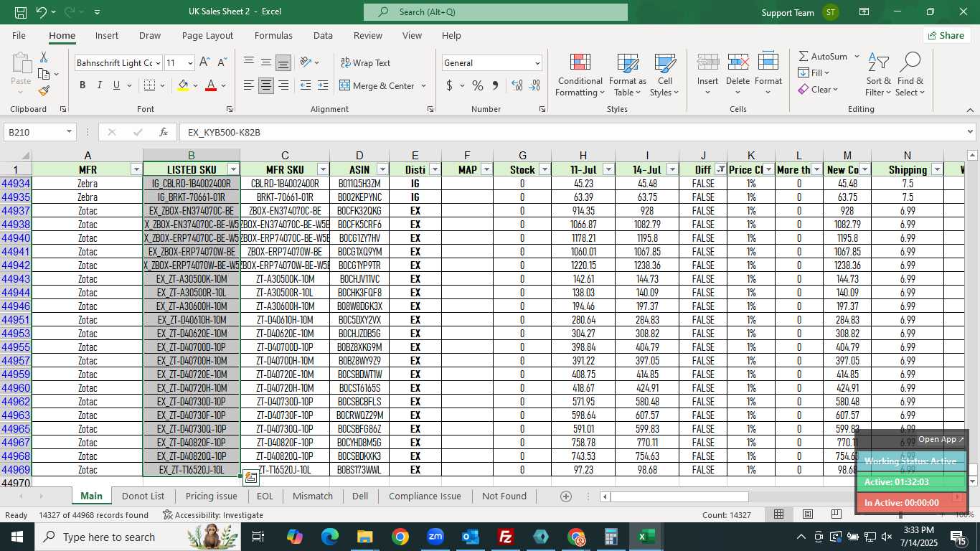Open Conditional Formatting
Viewport: 980px width, 551px height.
580,75
